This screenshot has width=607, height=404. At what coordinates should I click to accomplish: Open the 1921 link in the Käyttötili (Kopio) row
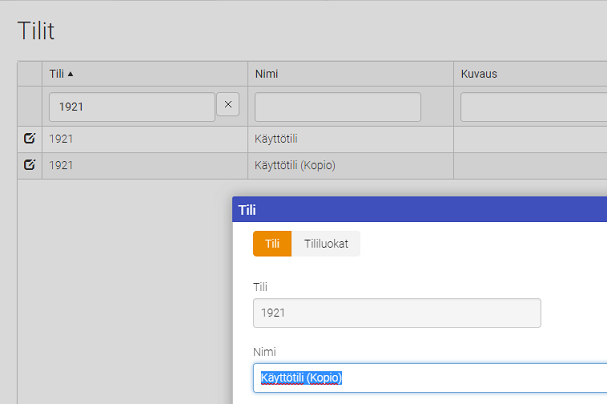click(61, 165)
